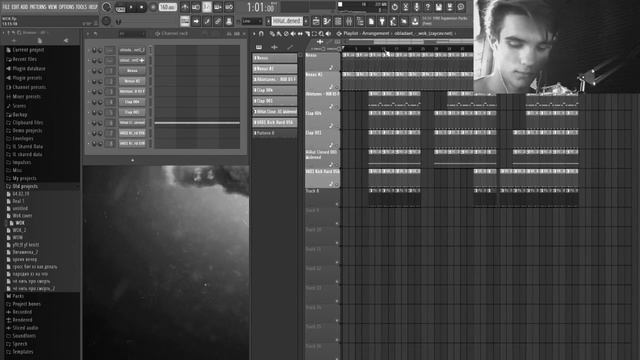Toggle mute switch on Track 8

click(x=337, y=204)
